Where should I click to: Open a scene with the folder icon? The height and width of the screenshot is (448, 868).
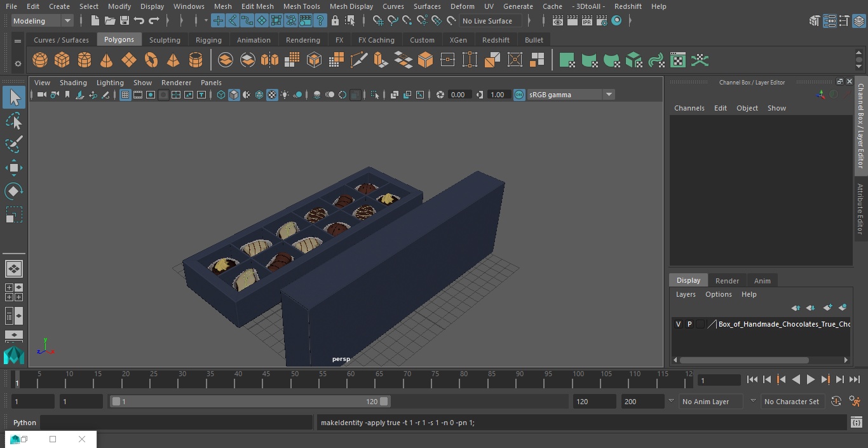(x=110, y=21)
